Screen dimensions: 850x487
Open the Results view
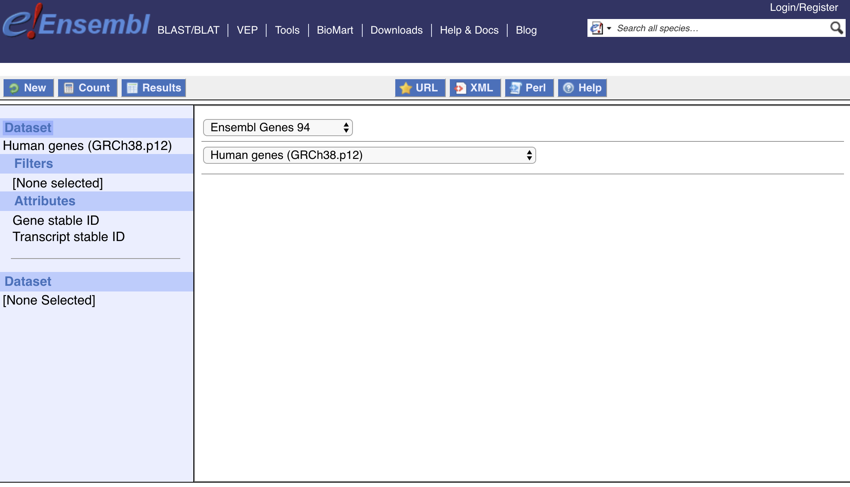pyautogui.click(x=153, y=88)
